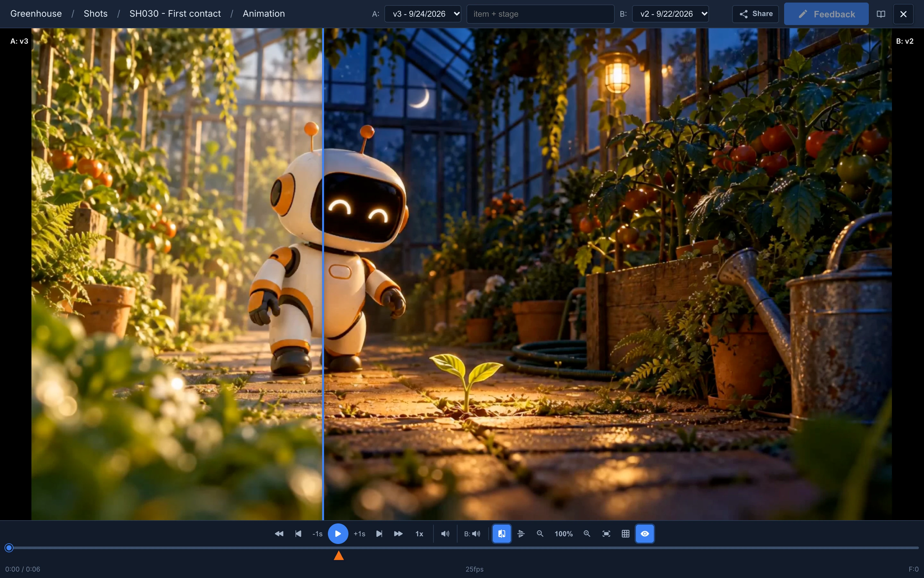Viewport: 924px width, 578px height.
Task: Click the swipe/align compare mode icon
Action: 521,534
